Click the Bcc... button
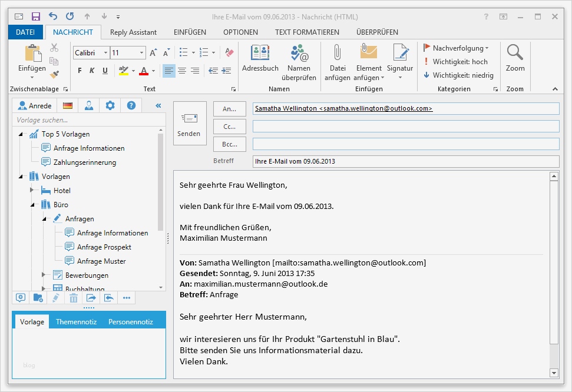The width and height of the screenshot is (572, 392). 229,144
